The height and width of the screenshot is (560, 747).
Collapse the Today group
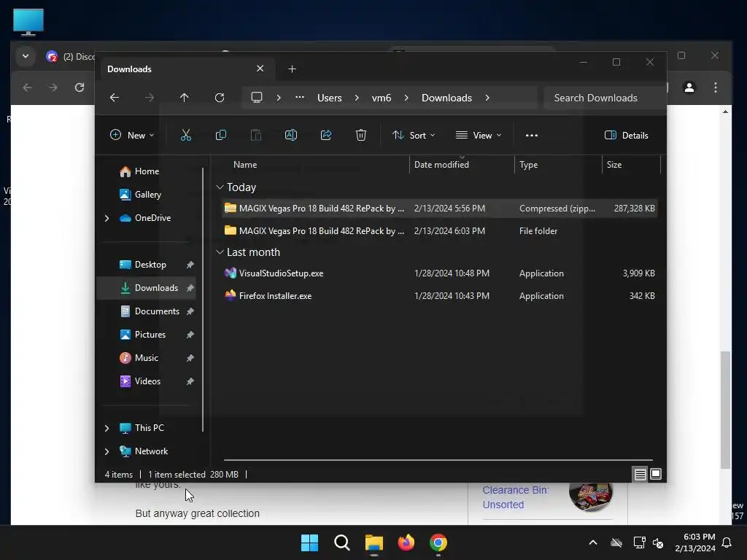coord(220,187)
